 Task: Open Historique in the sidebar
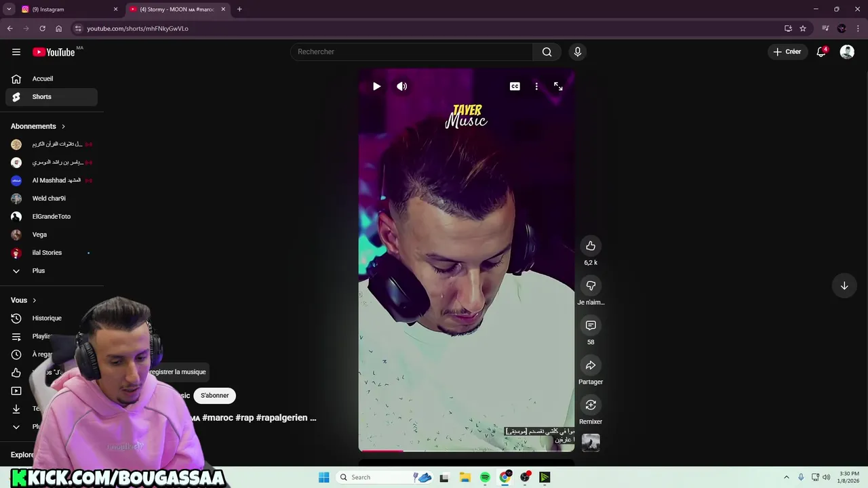tap(52, 318)
